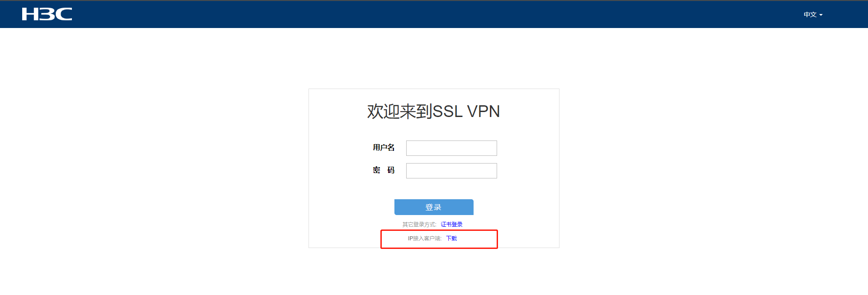Open the 中文 language dropdown
Image resolution: width=868 pixels, height=295 pixels.
813,14
